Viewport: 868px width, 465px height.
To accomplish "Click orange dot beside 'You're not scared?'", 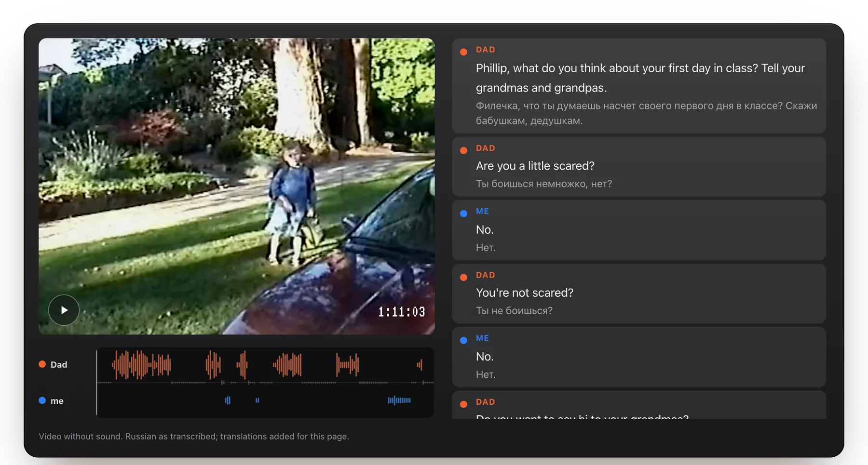I will click(x=463, y=277).
